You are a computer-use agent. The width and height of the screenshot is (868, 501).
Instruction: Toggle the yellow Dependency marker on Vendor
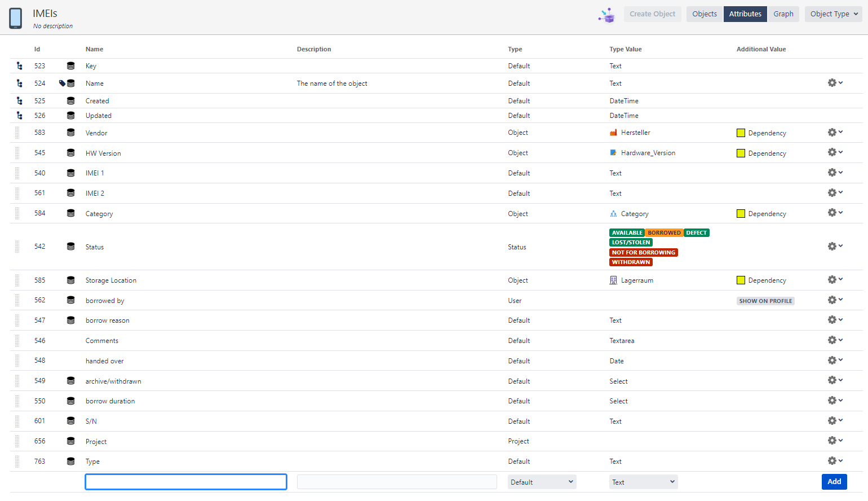tap(741, 133)
